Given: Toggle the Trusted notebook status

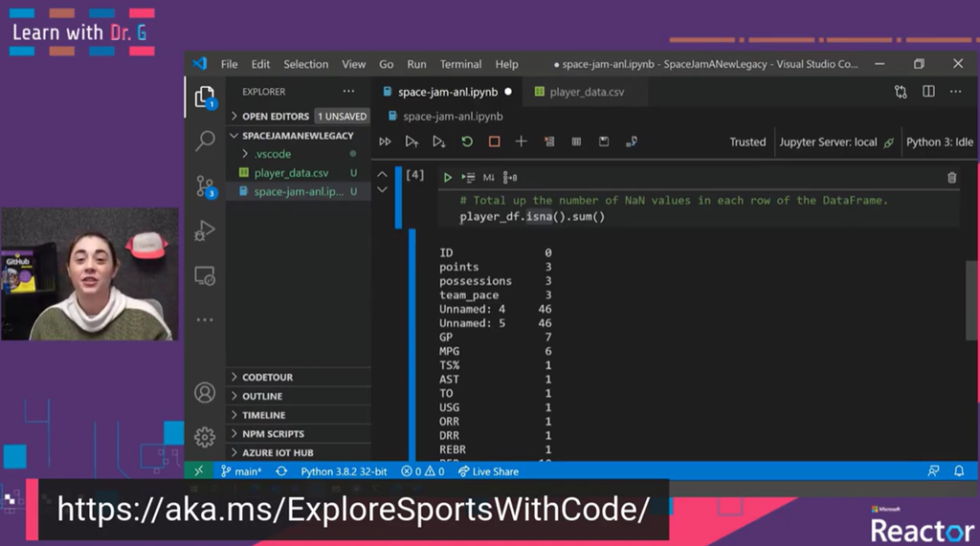Looking at the screenshot, I should coord(747,142).
